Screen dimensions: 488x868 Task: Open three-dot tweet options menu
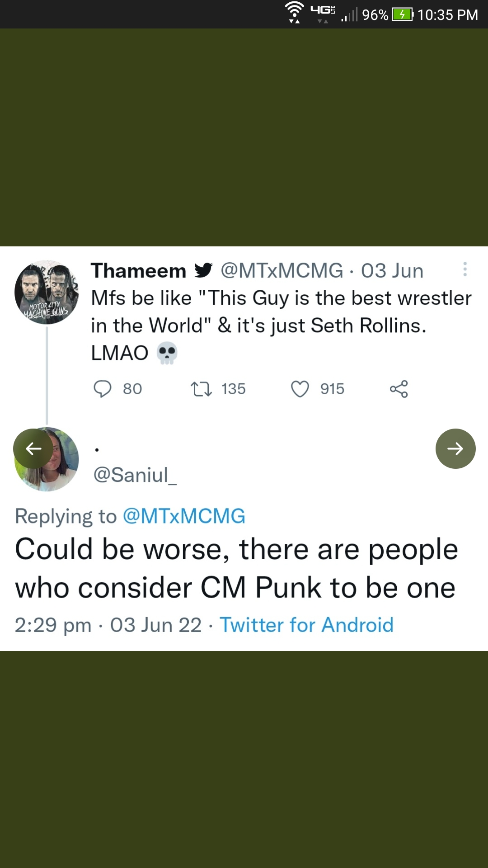(465, 269)
